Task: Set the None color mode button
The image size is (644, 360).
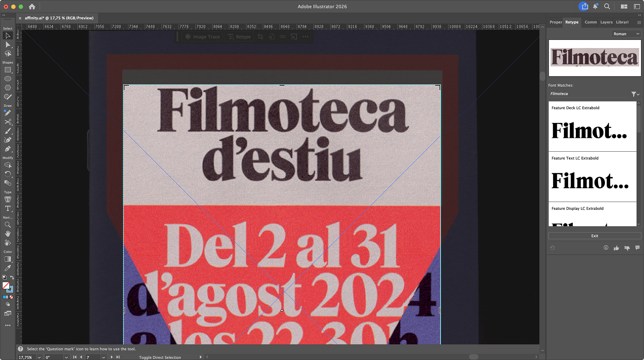Action: coord(12,297)
